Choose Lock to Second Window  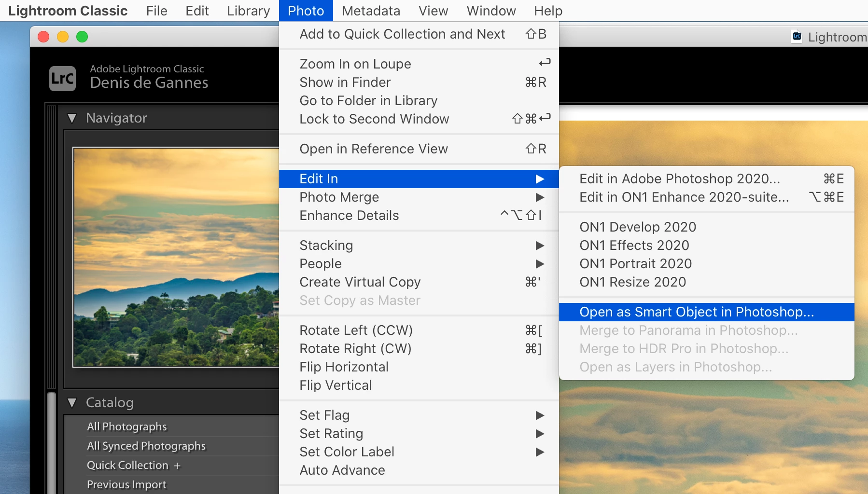pyautogui.click(x=419, y=119)
